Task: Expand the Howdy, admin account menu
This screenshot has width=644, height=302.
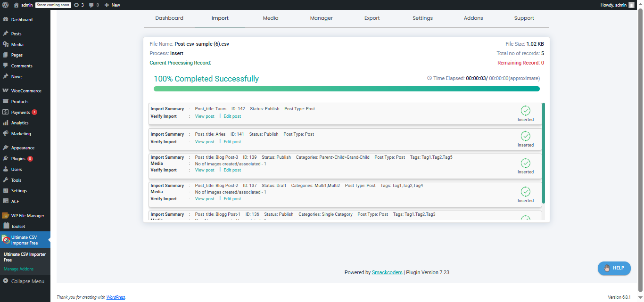Action: [x=613, y=5]
